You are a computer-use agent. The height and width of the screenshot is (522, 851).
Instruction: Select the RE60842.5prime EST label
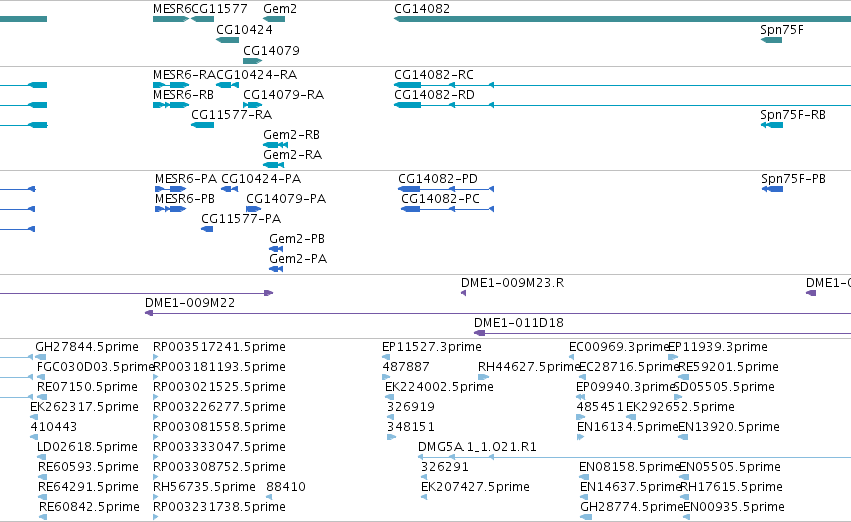(90, 507)
